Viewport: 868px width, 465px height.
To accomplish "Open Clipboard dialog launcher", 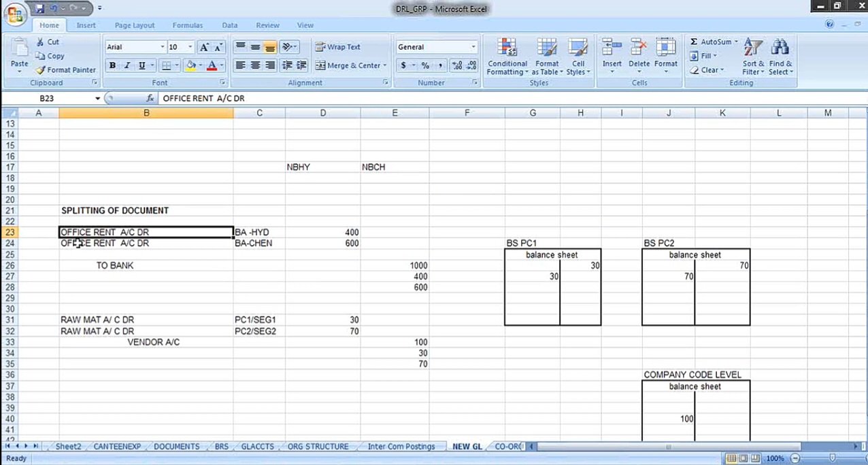I will point(95,82).
